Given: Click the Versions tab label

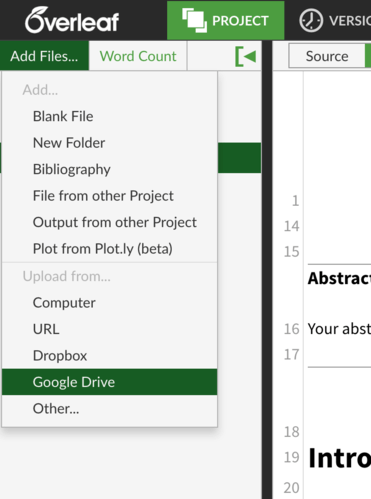Looking at the screenshot, I should 350,21.
